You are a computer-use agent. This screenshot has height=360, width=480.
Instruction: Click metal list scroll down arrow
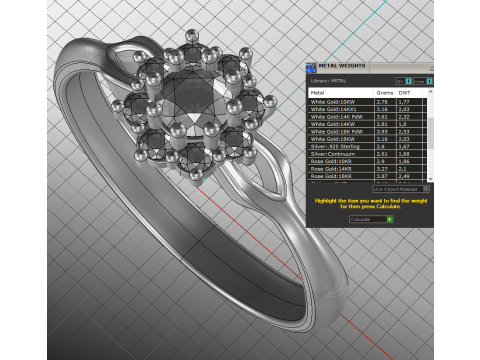coord(430,179)
